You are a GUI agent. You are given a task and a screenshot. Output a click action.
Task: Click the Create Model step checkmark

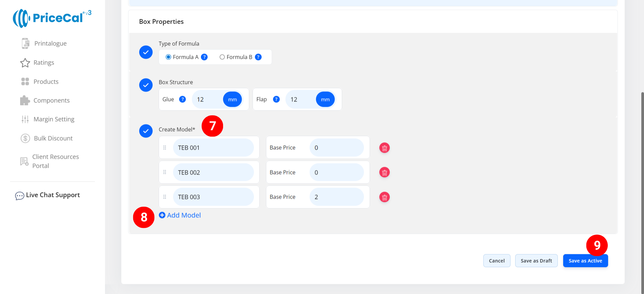point(146,131)
